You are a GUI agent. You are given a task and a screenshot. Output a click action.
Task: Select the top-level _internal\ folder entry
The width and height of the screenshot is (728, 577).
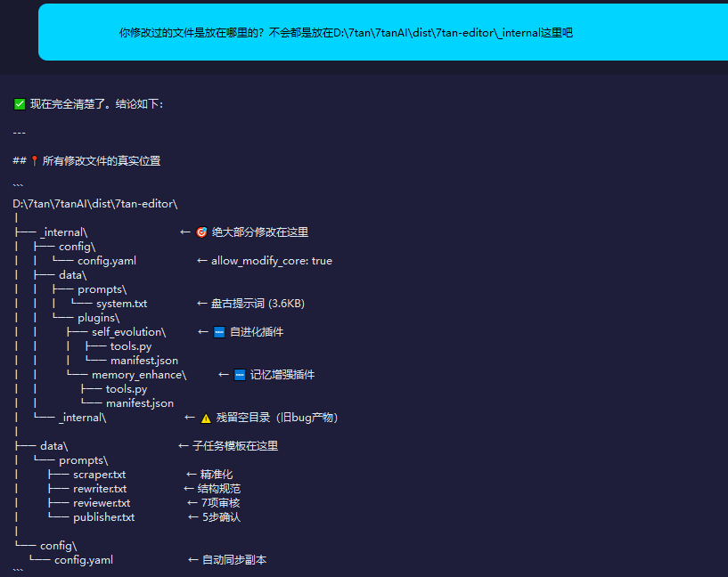[x=64, y=232]
